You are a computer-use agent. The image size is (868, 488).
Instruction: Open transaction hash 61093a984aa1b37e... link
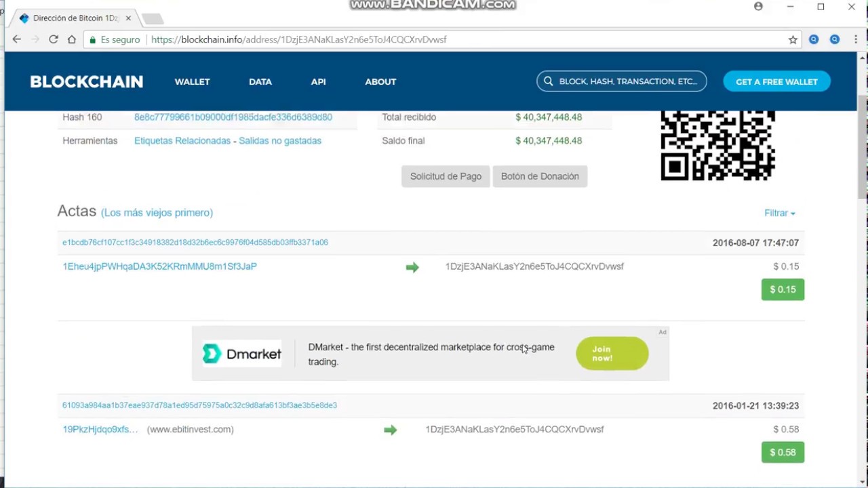point(199,405)
